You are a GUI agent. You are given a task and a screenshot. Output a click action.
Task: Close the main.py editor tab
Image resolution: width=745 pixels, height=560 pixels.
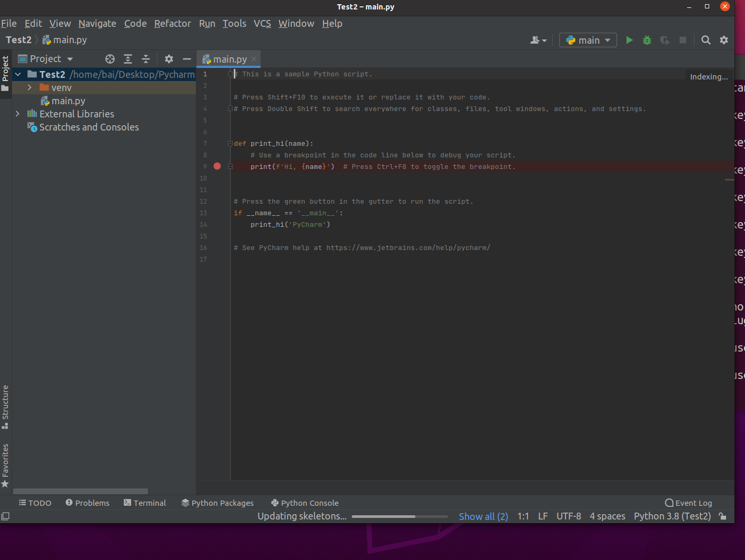254,59
